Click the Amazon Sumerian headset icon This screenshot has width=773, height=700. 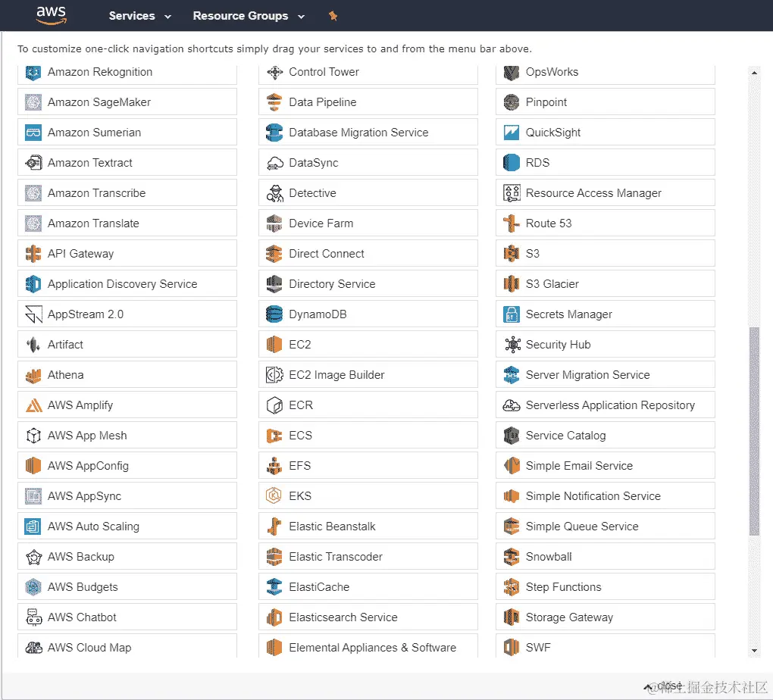[33, 133]
